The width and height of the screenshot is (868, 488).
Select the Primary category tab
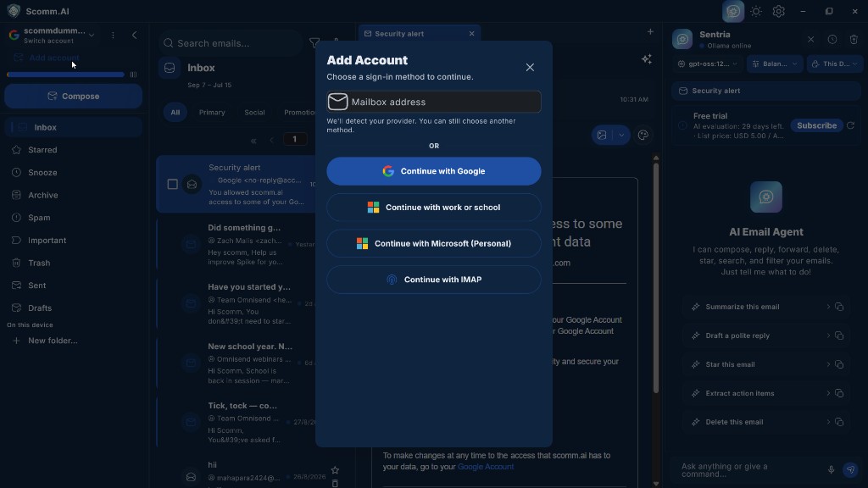pos(212,113)
